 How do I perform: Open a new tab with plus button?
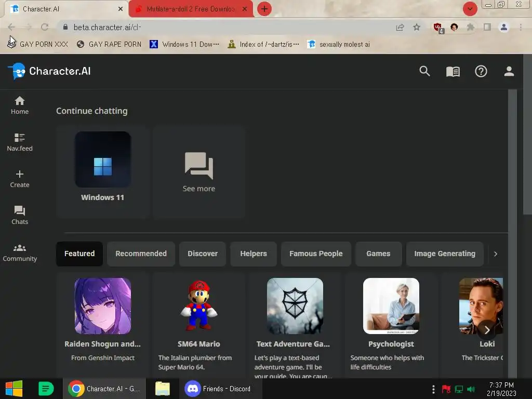click(264, 9)
